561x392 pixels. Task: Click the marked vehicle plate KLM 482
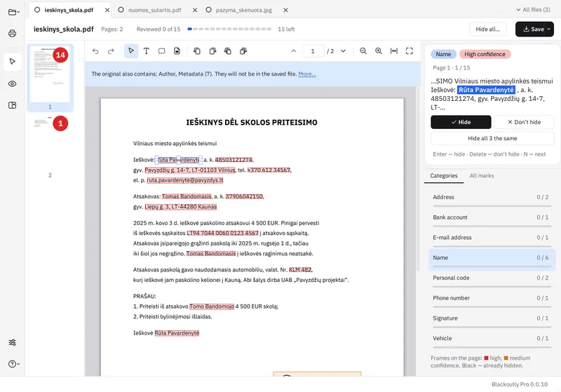click(x=300, y=270)
